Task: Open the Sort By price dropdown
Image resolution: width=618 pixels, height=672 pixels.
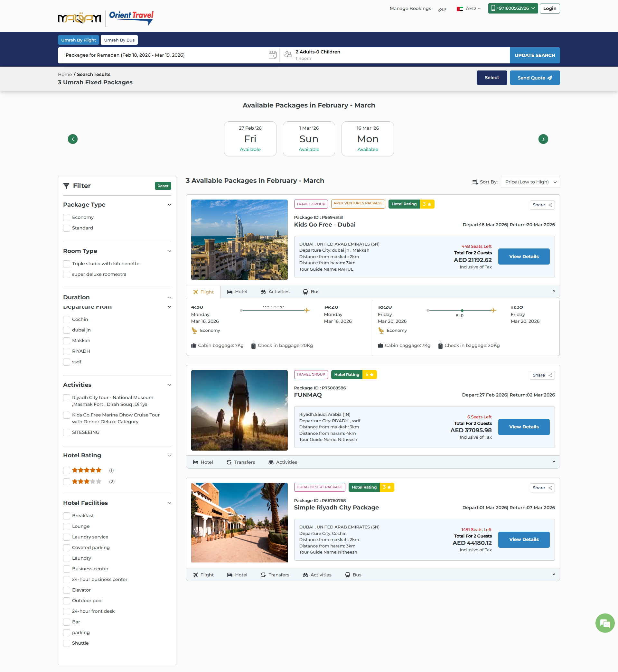Action: [530, 182]
